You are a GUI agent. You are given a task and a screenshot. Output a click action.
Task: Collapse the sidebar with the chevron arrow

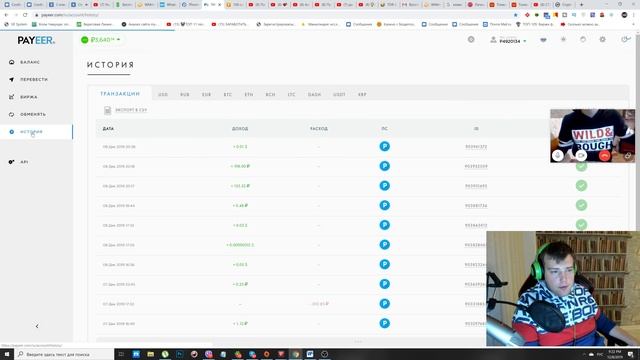pyautogui.click(x=37, y=326)
